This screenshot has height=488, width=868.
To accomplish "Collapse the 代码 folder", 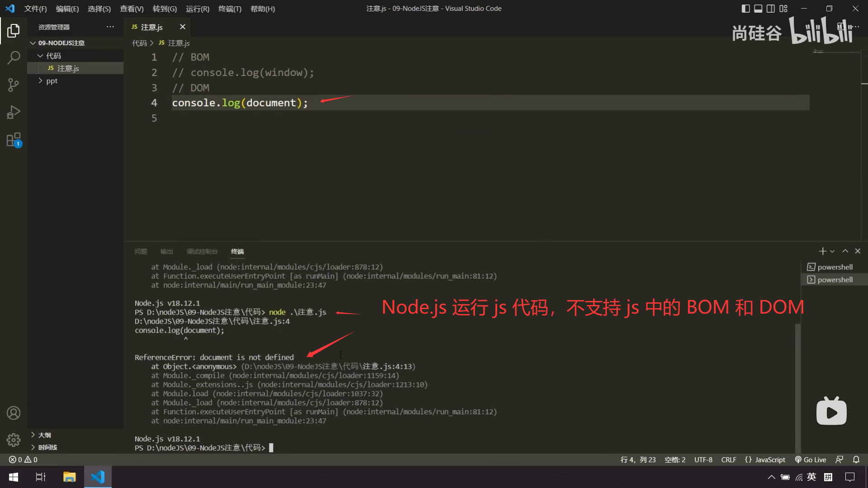I will click(x=53, y=56).
